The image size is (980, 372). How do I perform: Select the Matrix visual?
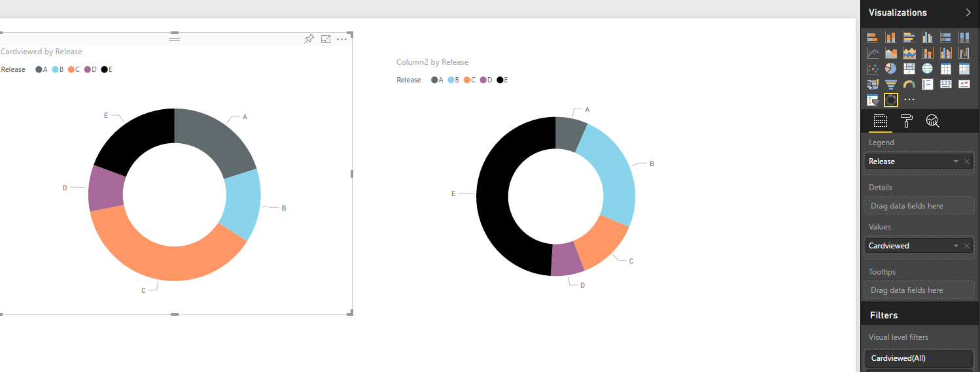[x=964, y=69]
